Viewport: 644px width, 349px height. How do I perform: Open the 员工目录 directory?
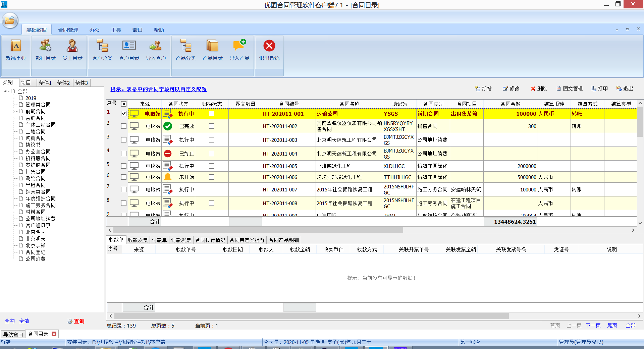[72, 50]
